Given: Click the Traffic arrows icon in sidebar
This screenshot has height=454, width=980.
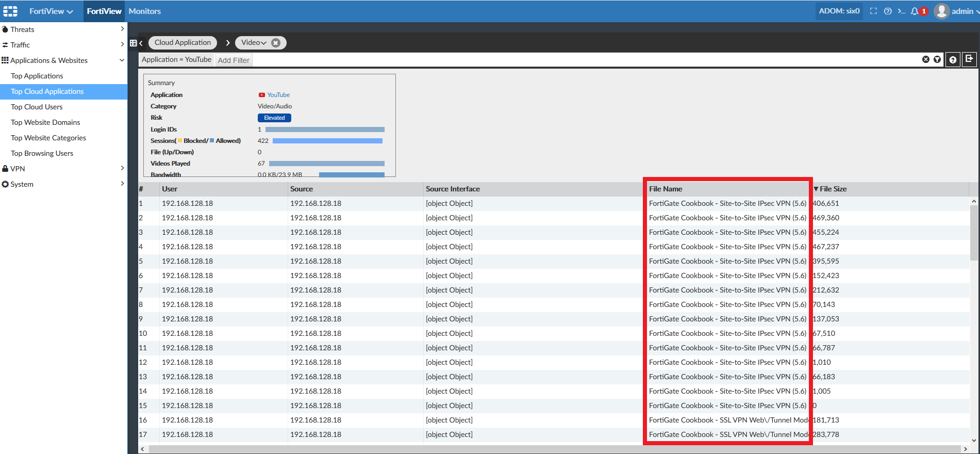Looking at the screenshot, I should 5,45.
